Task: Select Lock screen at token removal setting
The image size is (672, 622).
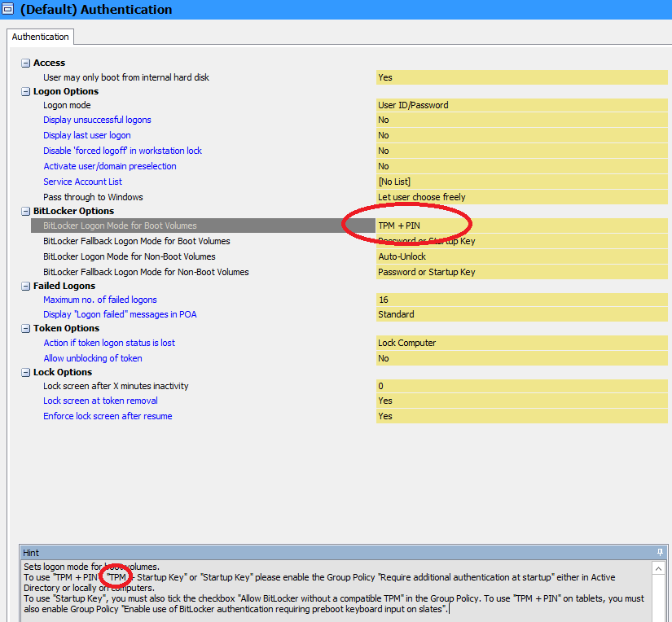Action: (100, 401)
